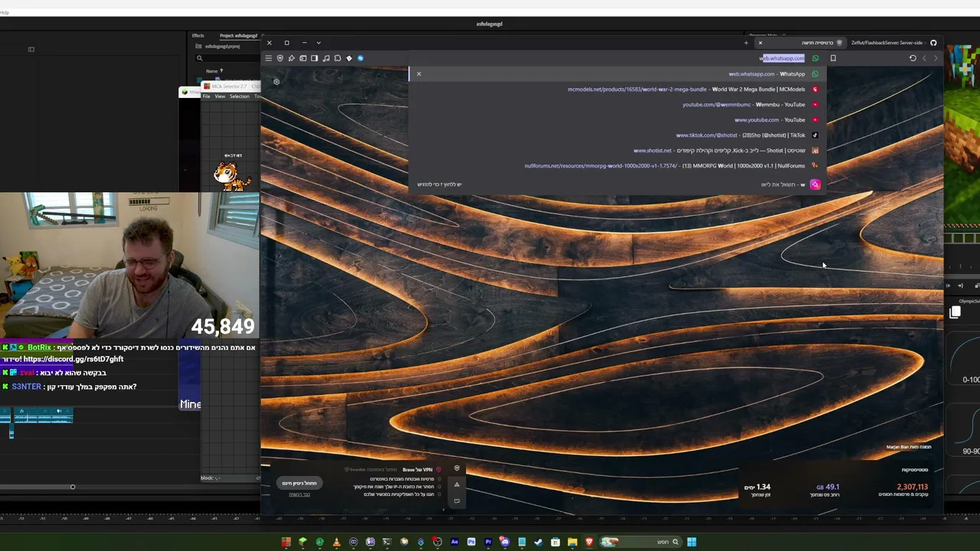Open the www.shotist.net suggestion

[x=617, y=151]
